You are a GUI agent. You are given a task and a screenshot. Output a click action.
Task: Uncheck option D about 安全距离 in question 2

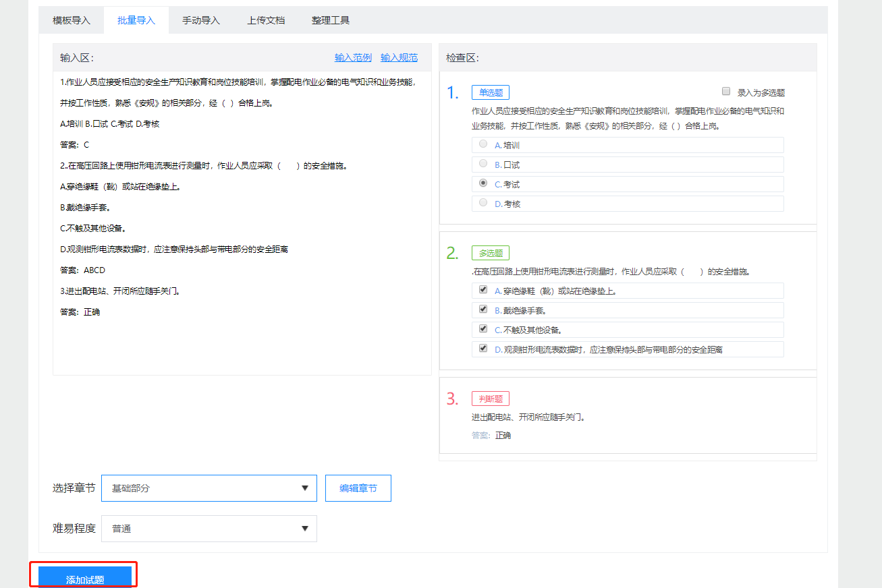click(x=483, y=347)
